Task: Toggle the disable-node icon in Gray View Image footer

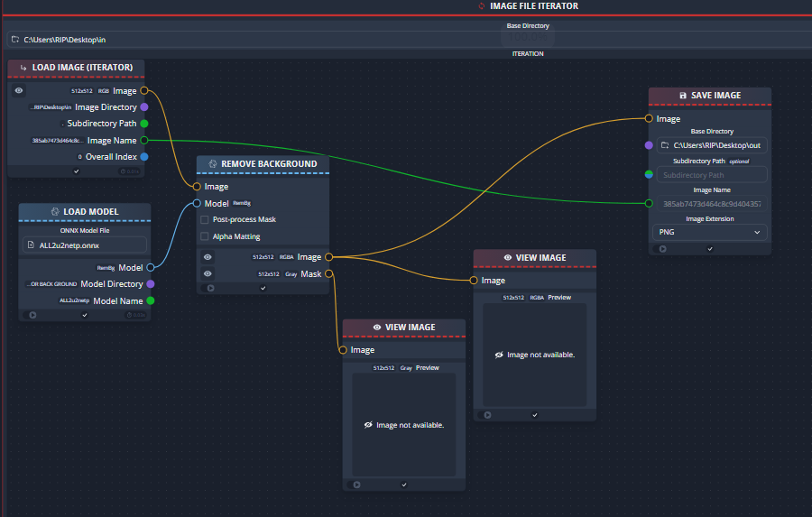Action: click(x=356, y=485)
